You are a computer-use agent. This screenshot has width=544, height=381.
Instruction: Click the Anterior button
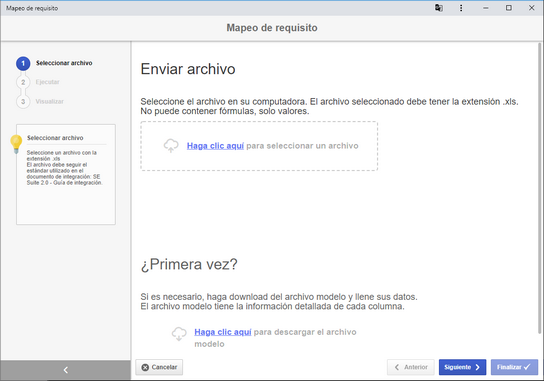(411, 367)
